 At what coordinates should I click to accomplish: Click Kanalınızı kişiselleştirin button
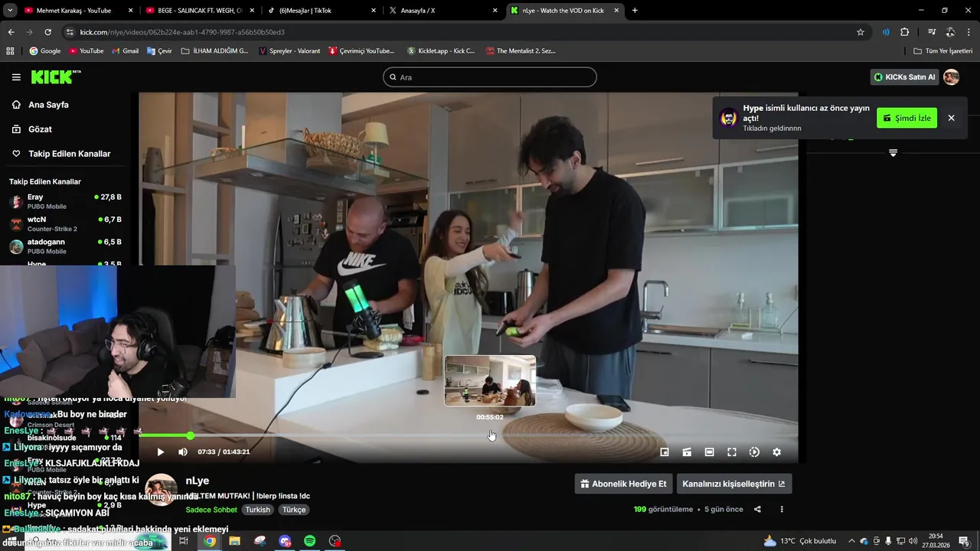[733, 484]
